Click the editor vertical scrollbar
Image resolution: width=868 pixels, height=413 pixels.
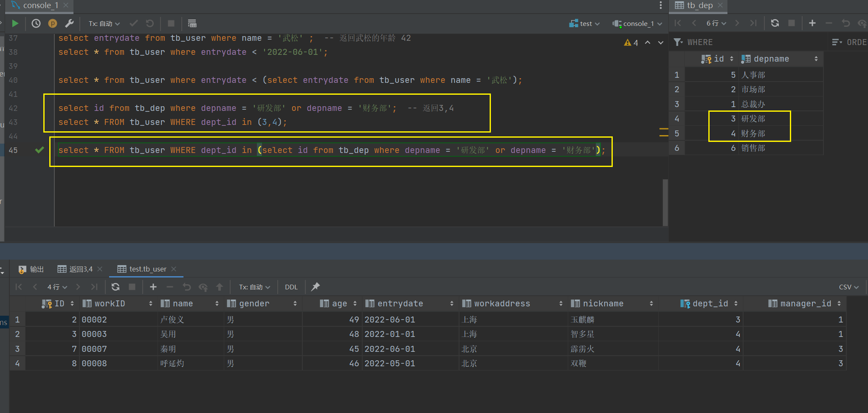[665, 202]
